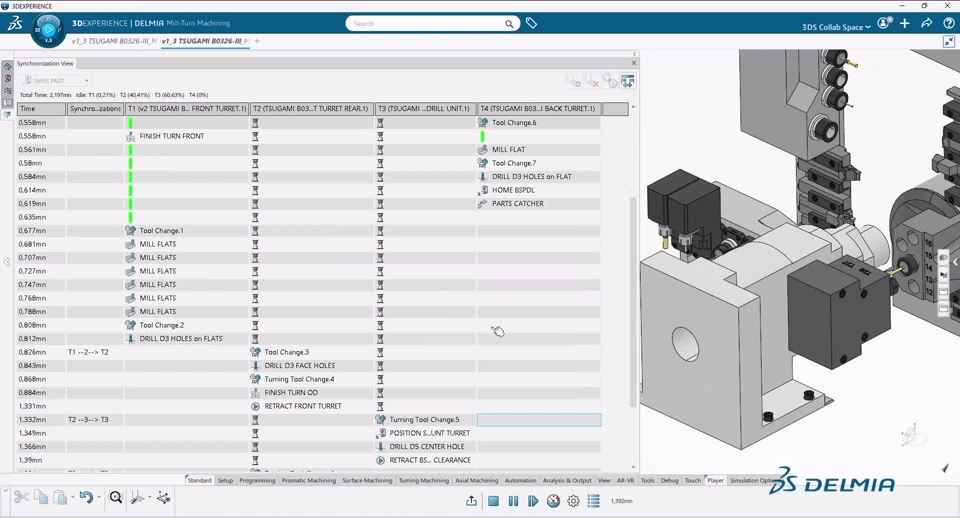Viewport: 960px width, 518px height.
Task: Open simulation settings gear icon
Action: (573, 501)
